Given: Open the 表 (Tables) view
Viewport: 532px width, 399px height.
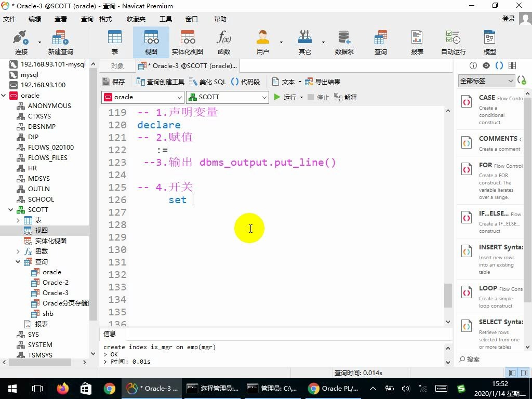Looking at the screenshot, I should tap(114, 42).
